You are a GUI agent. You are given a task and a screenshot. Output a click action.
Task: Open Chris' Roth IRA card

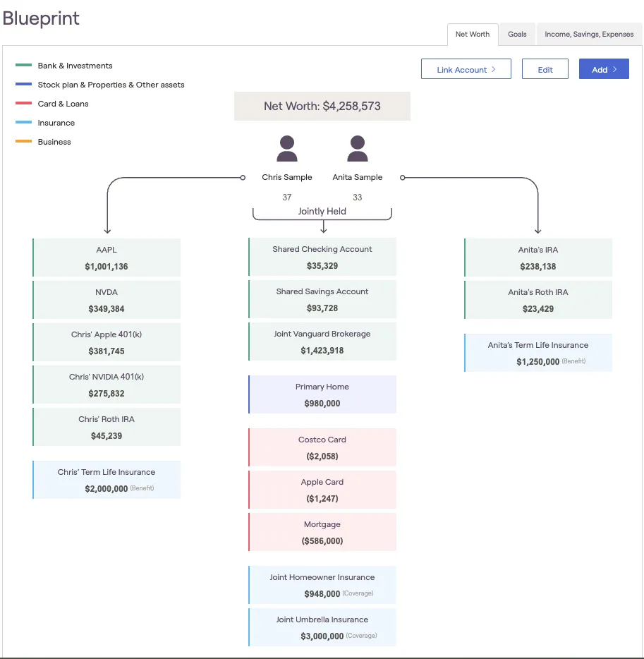[x=107, y=427]
